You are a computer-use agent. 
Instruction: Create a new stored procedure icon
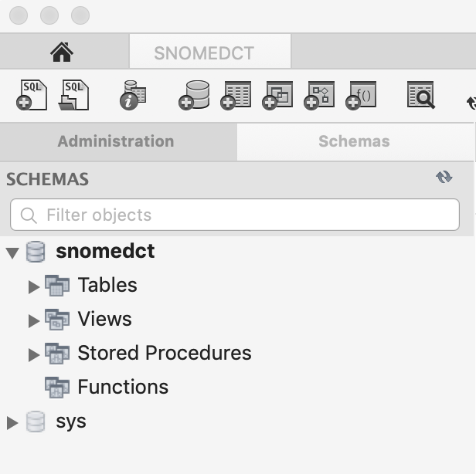click(x=319, y=95)
